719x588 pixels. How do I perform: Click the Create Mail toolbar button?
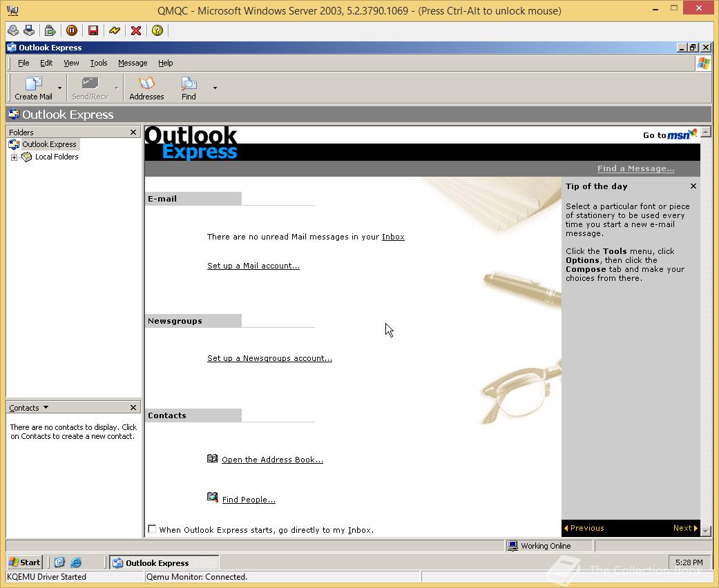click(33, 88)
